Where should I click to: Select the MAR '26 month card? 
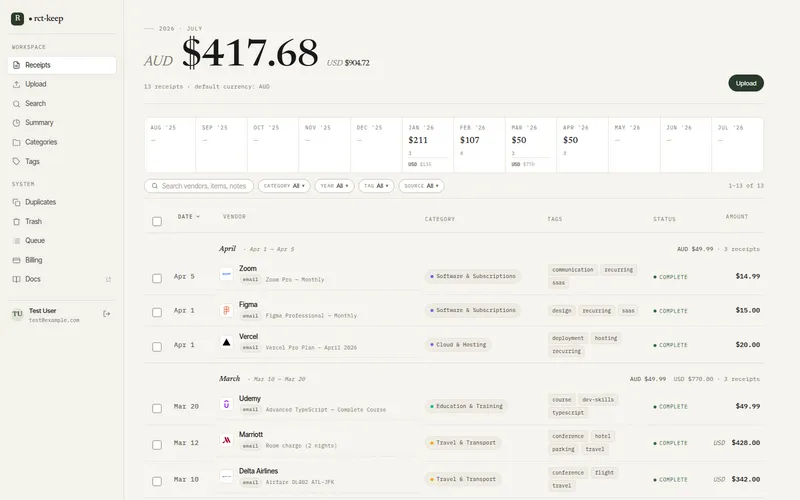click(x=531, y=145)
